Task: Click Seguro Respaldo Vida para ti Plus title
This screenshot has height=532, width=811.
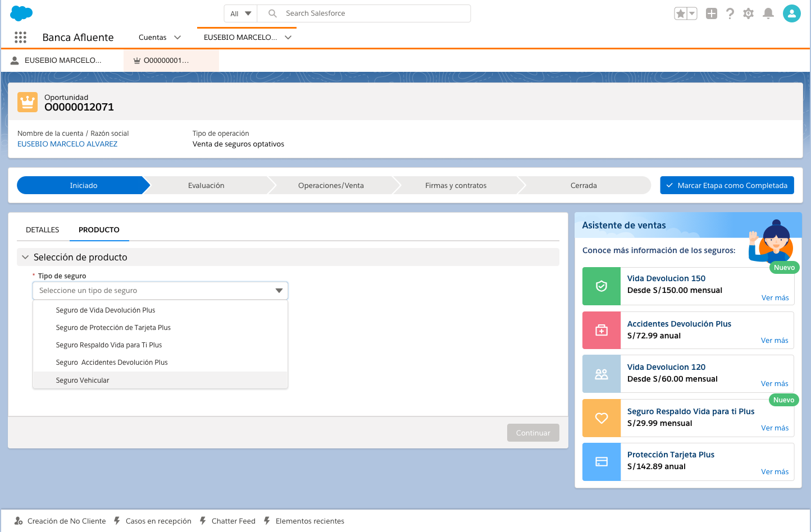Action: point(691,411)
